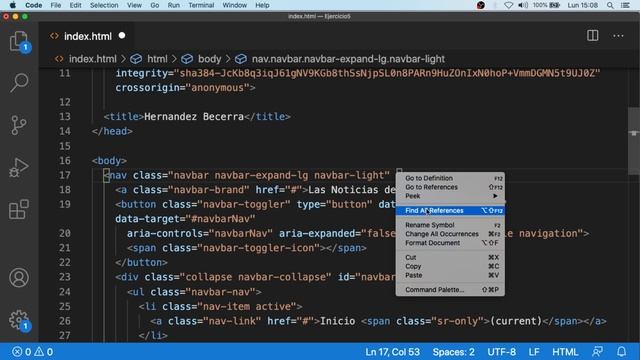The width and height of the screenshot is (640, 360).
Task: Click the volume icon in menu bar
Action: click(523, 5)
